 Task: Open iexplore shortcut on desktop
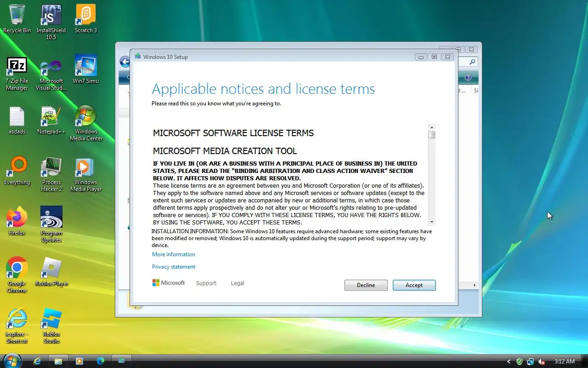(17, 326)
